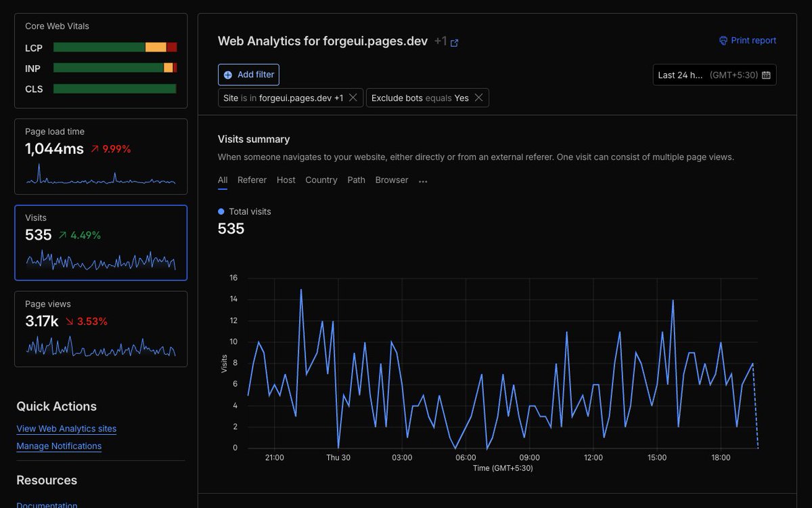Switch to the Path tab
The height and width of the screenshot is (508, 812).
point(357,180)
